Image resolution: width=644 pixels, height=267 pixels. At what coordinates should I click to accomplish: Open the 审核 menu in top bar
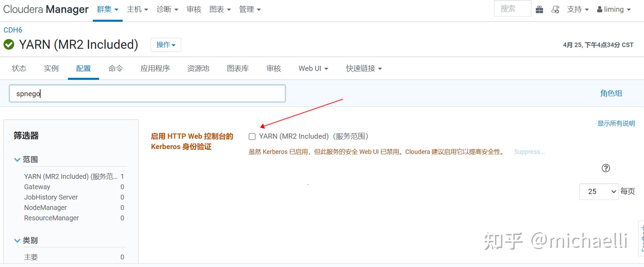click(194, 9)
